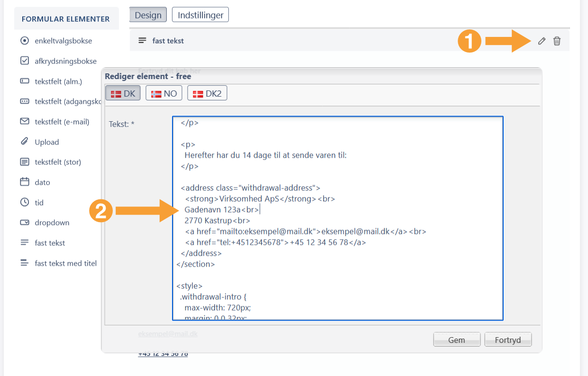The width and height of the screenshot is (588, 376).
Task: Click the 2770 Kastrup line in the code
Action: click(217, 221)
